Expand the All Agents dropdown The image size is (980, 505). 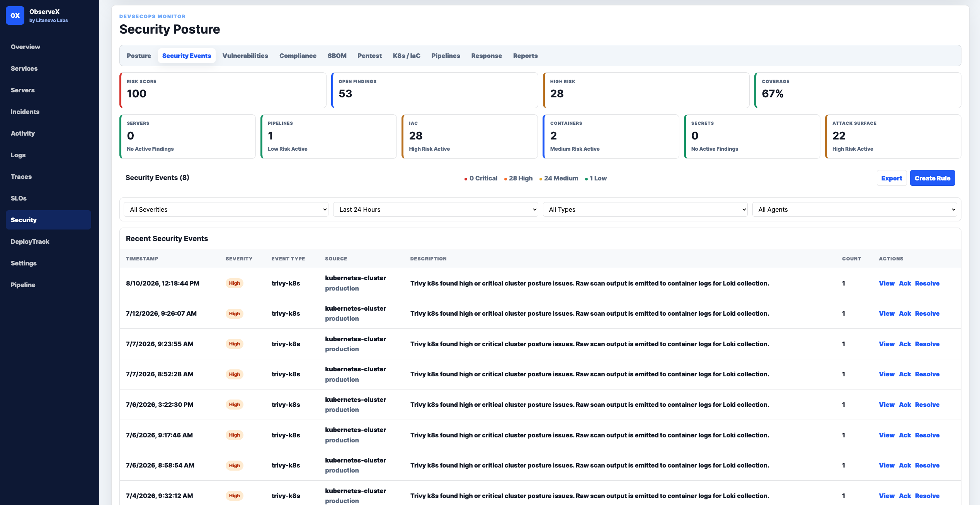pos(855,209)
